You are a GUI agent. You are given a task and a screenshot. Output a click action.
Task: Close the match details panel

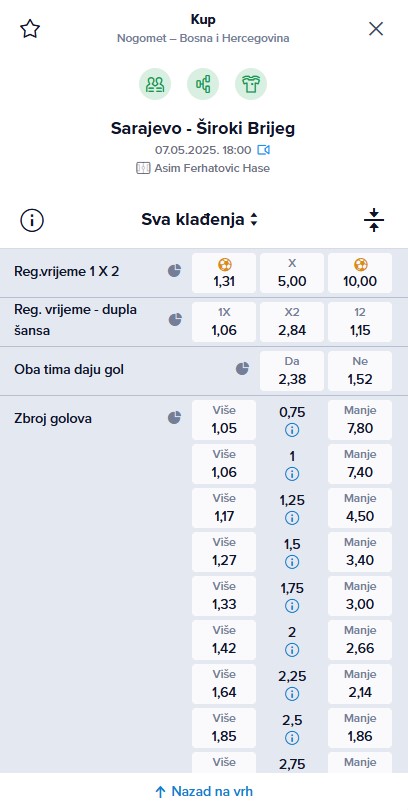[x=376, y=29]
